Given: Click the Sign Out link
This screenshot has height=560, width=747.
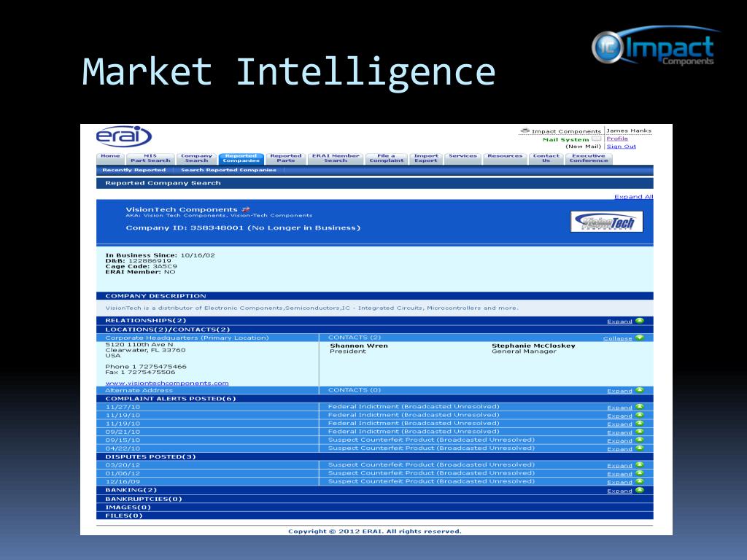Looking at the screenshot, I should pos(622,146).
